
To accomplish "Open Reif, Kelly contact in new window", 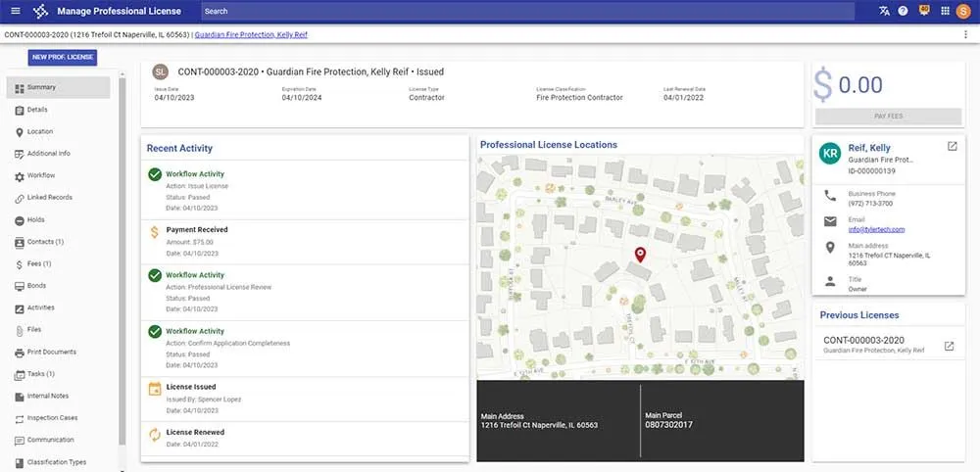I will [952, 147].
